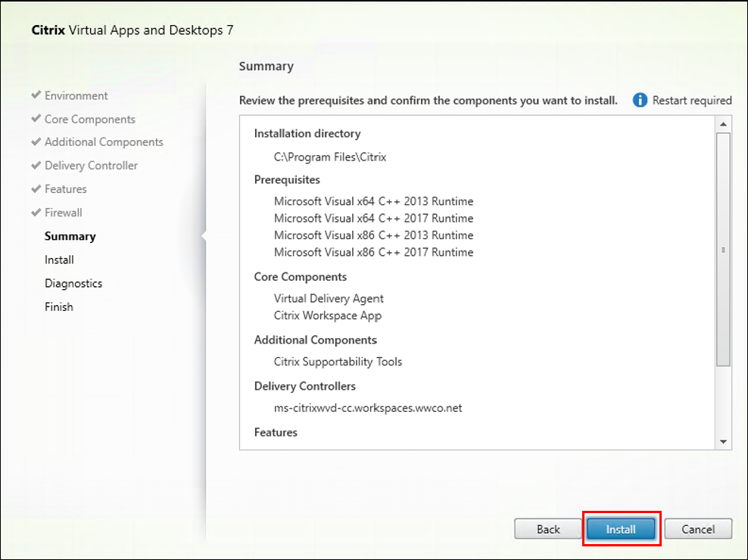Click the checkmark next to Firewall step
This screenshot has height=560, width=748.
[36, 213]
